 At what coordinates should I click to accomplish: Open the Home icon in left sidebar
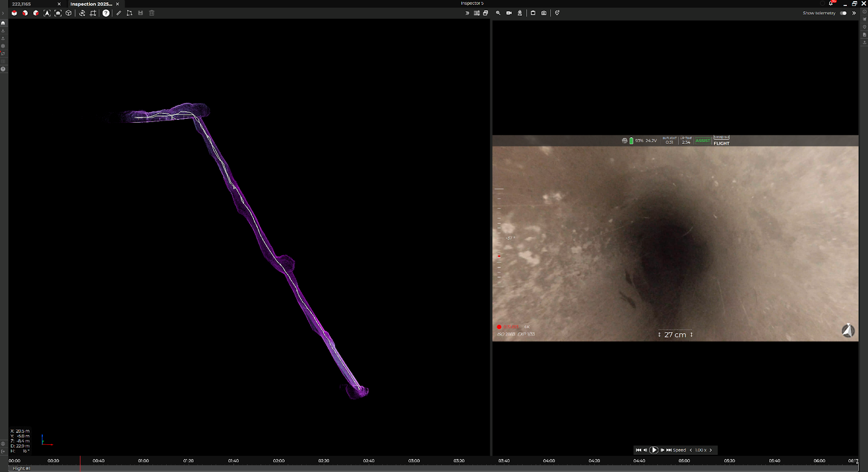(x=3, y=23)
